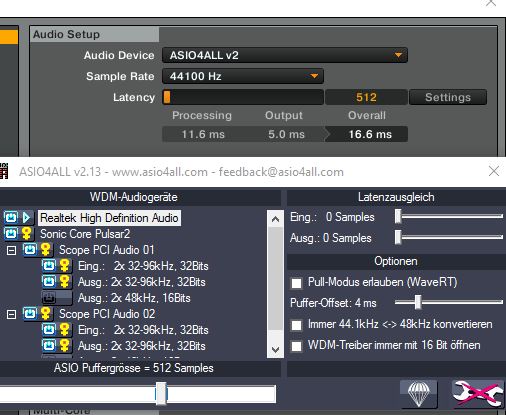Select Sonic Core Pulsar2 device
Image resolution: width=506 pixels, height=415 pixels.
pyautogui.click(x=85, y=234)
